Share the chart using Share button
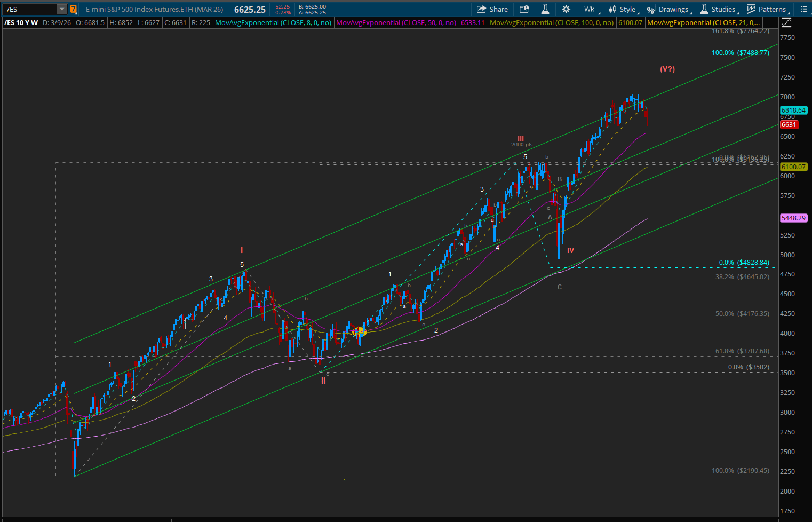Viewport: 812px width, 522px height. coord(492,9)
